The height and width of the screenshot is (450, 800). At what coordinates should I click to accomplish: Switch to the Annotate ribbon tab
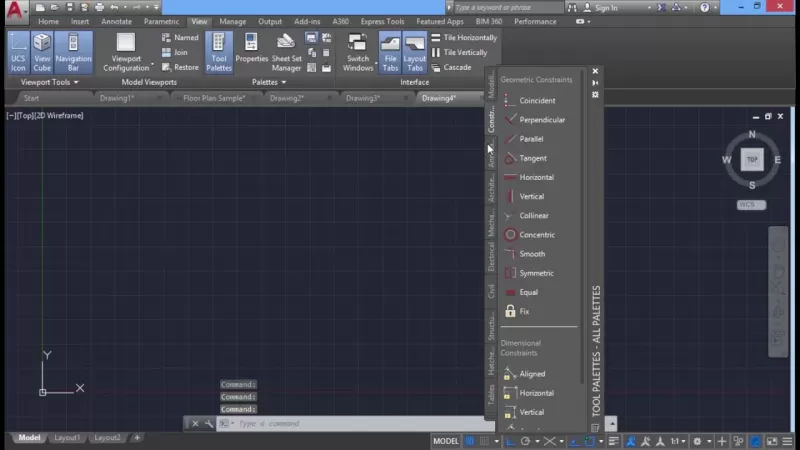click(x=116, y=21)
